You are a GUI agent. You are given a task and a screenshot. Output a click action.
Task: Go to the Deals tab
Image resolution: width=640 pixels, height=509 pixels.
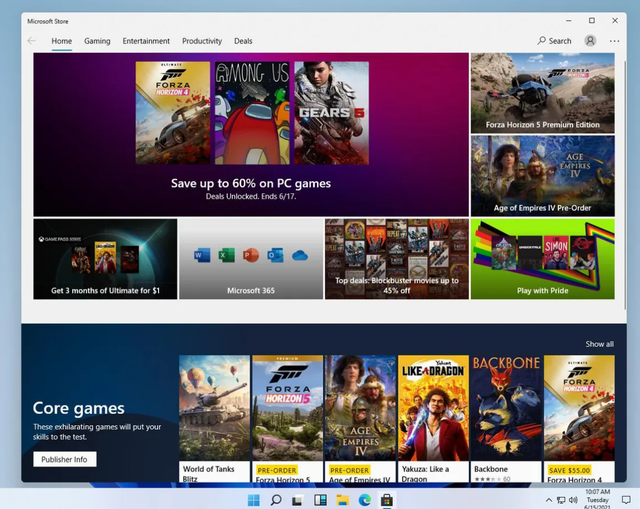243,41
